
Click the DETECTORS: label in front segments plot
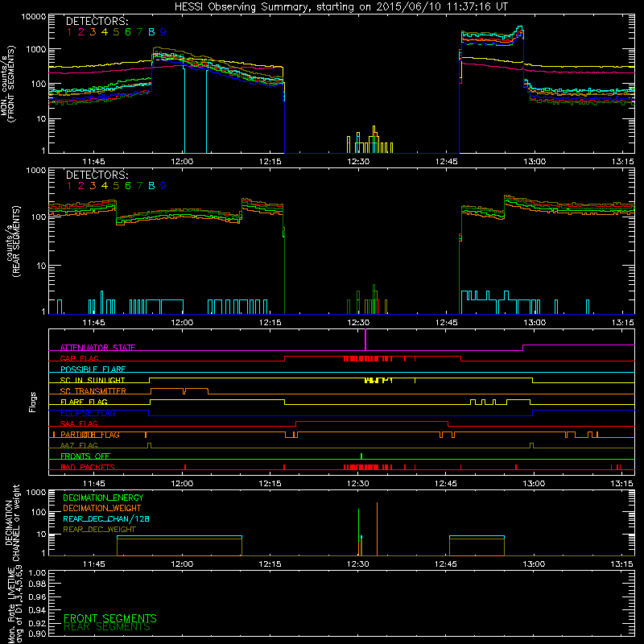tap(97, 21)
